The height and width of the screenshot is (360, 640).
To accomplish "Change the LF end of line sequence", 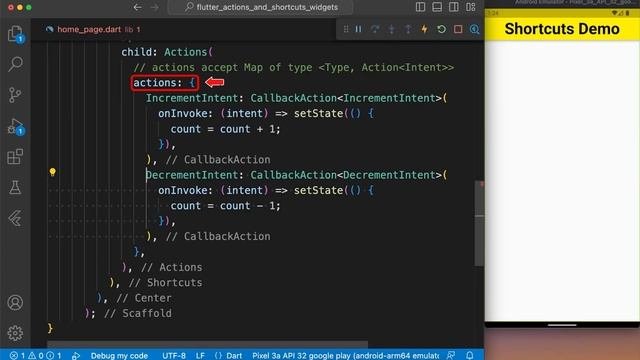I will coord(200,356).
